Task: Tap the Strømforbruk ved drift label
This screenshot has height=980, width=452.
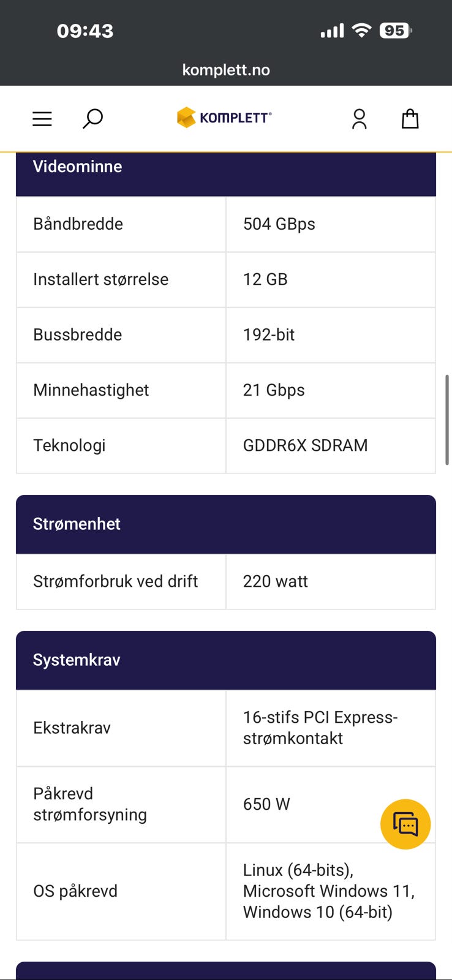Action: tap(116, 581)
